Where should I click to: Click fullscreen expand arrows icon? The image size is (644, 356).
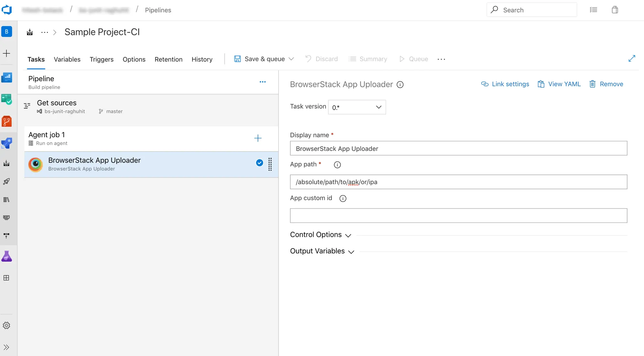point(632,58)
